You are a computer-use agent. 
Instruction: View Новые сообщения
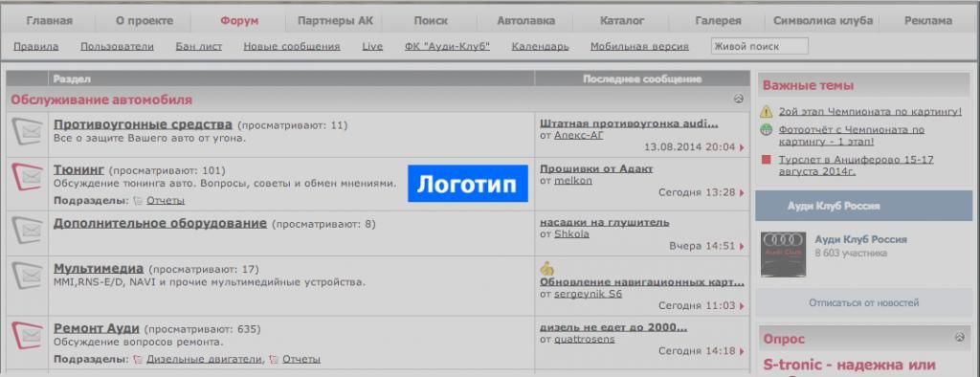[292, 46]
